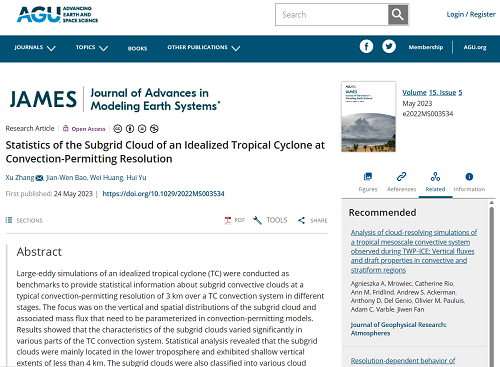Open the Tools wrench menu

click(x=270, y=220)
